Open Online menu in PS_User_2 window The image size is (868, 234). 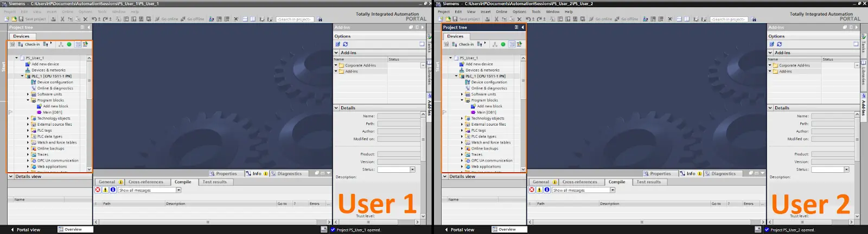point(501,11)
